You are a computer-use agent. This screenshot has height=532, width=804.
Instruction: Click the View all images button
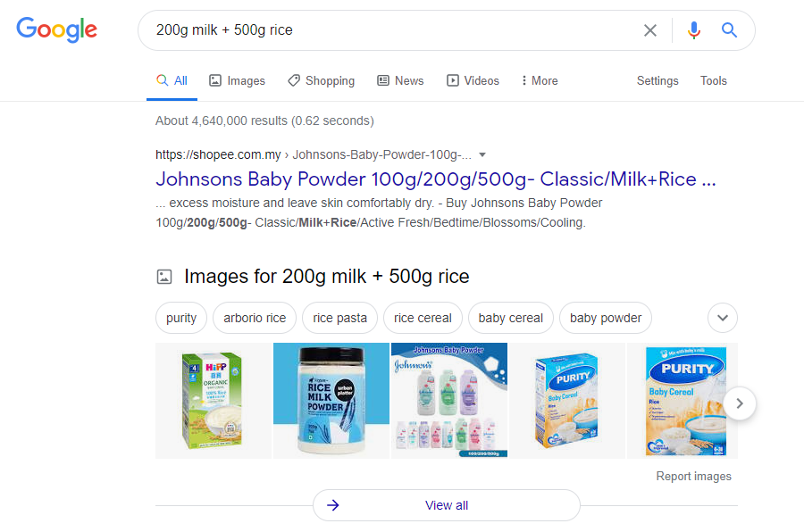[x=447, y=505]
